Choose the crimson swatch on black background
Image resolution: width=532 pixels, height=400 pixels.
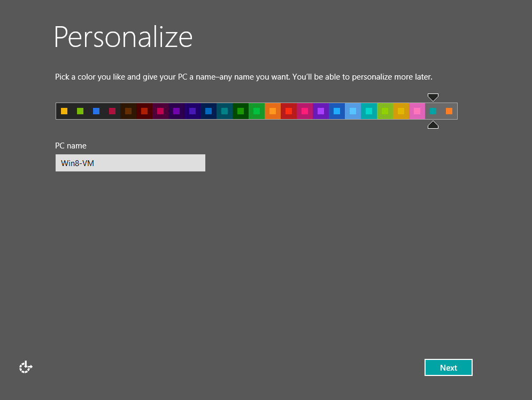[112, 111]
